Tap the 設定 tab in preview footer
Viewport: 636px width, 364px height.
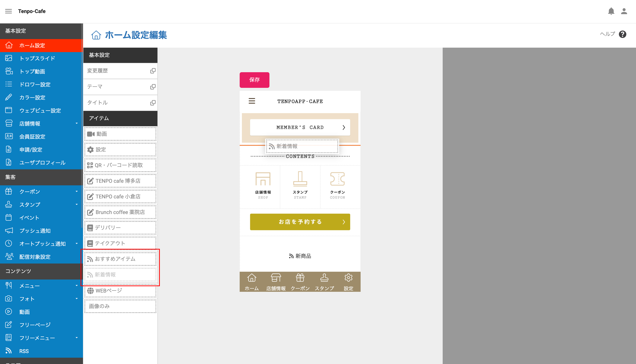pyautogui.click(x=348, y=282)
